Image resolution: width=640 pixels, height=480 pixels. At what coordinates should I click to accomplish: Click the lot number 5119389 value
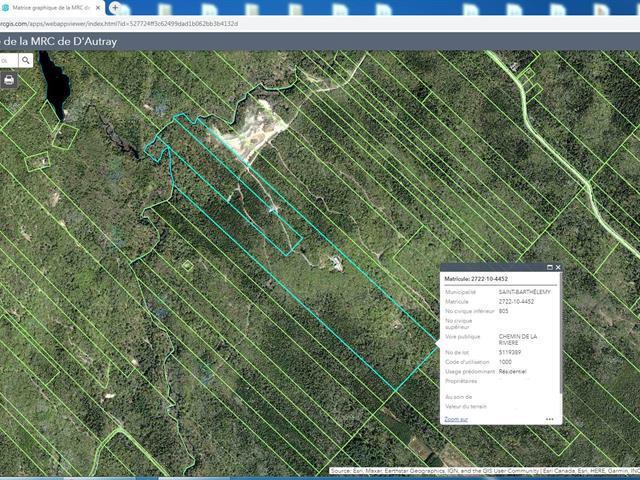[x=512, y=353]
